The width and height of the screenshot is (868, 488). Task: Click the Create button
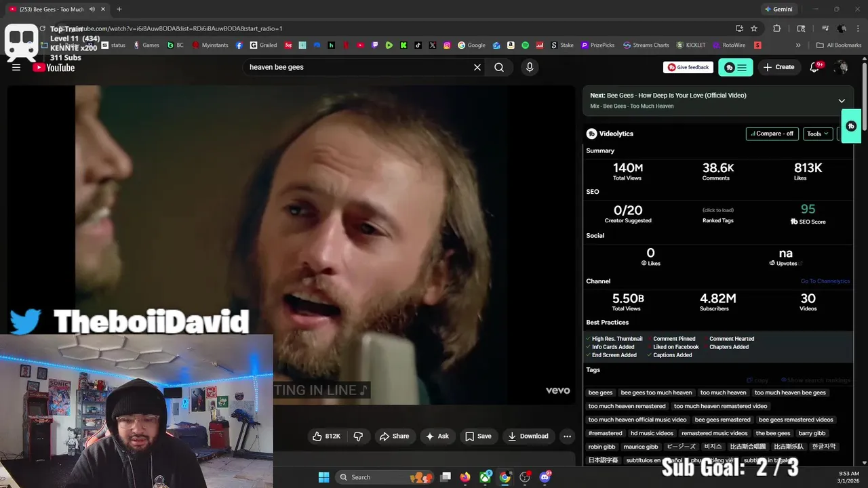[x=779, y=67]
